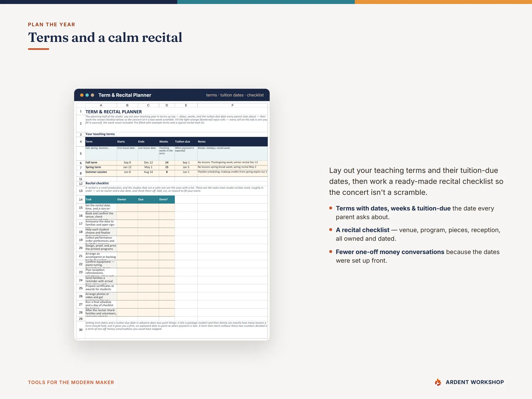Click the 'Notes' column header cell
Viewport: 532px width, 399px height.
pyautogui.click(x=232, y=142)
